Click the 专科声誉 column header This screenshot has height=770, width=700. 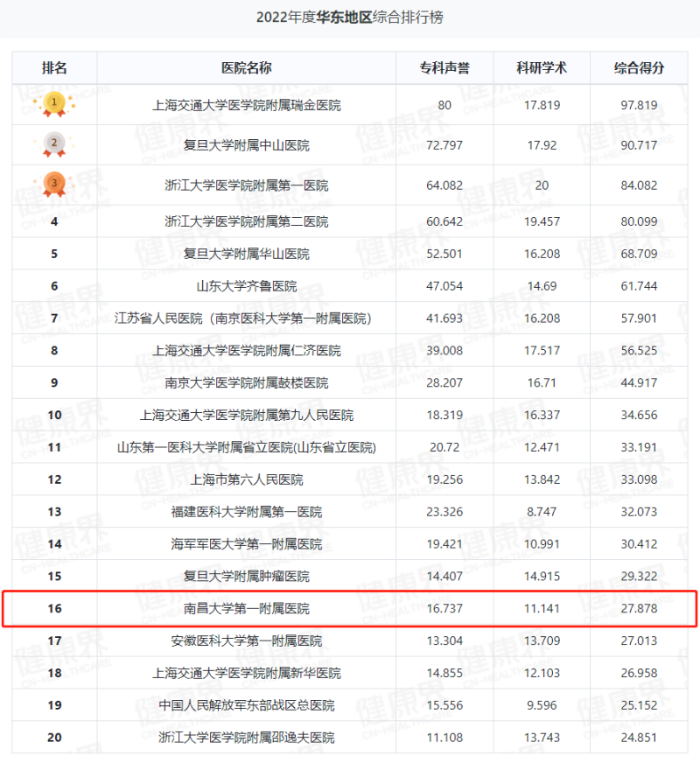point(444,67)
